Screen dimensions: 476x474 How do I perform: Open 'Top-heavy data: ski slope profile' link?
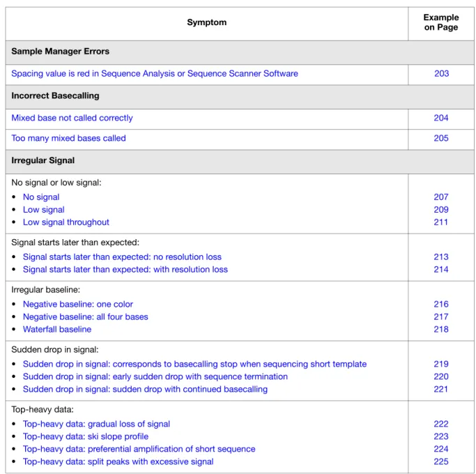(x=86, y=436)
